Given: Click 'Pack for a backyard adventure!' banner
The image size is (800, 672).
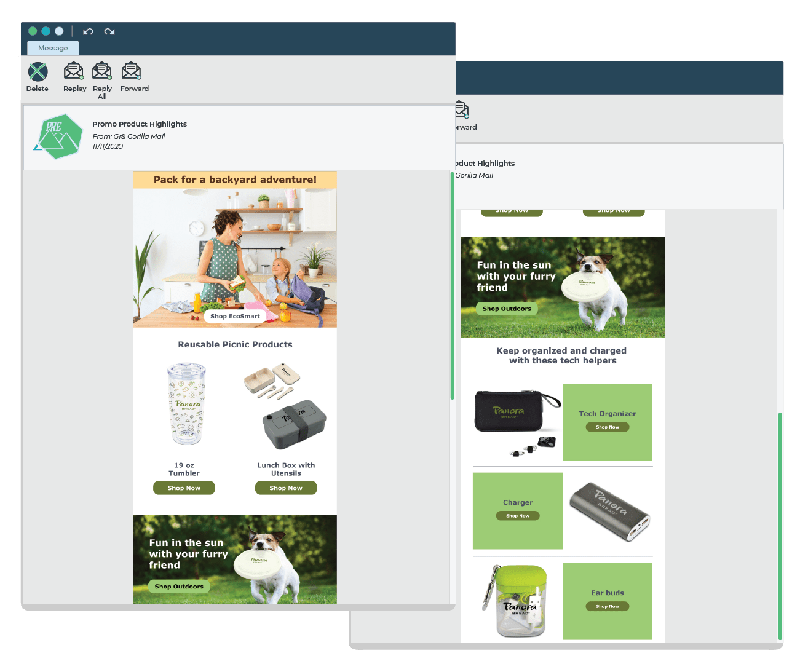Looking at the screenshot, I should 235,180.
